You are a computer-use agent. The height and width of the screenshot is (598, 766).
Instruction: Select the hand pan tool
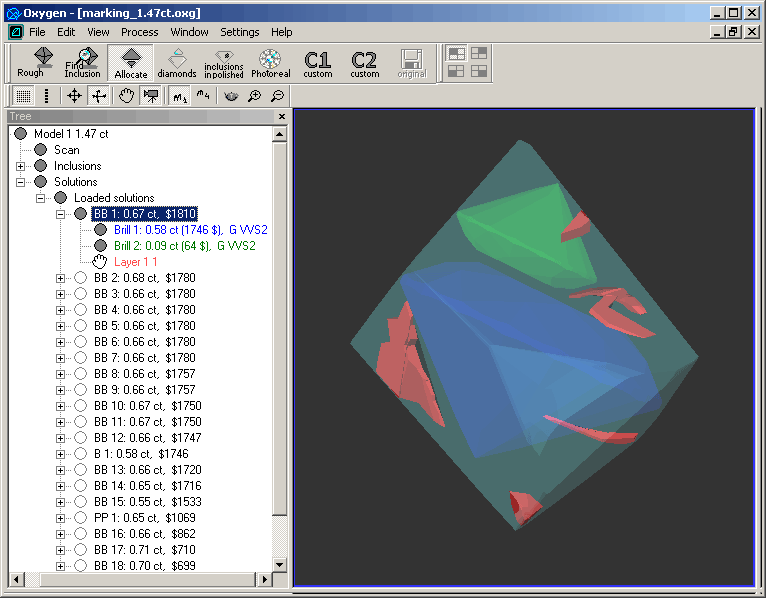pos(127,96)
